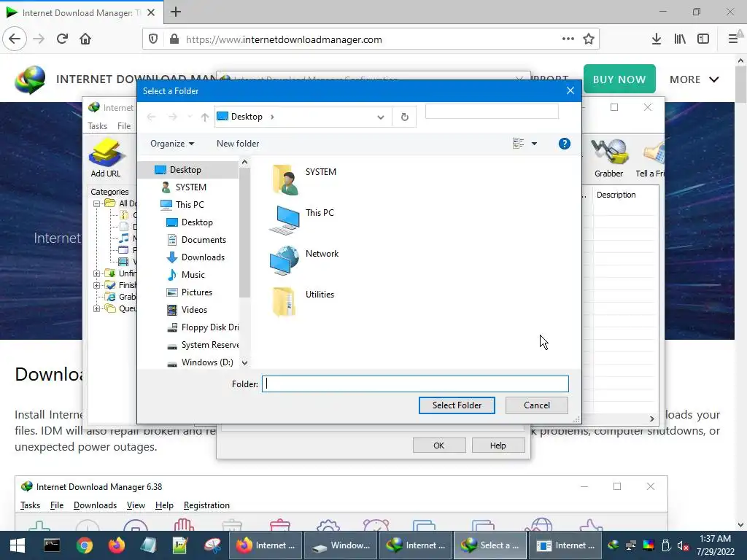Open the Organize dropdown menu

172,144
